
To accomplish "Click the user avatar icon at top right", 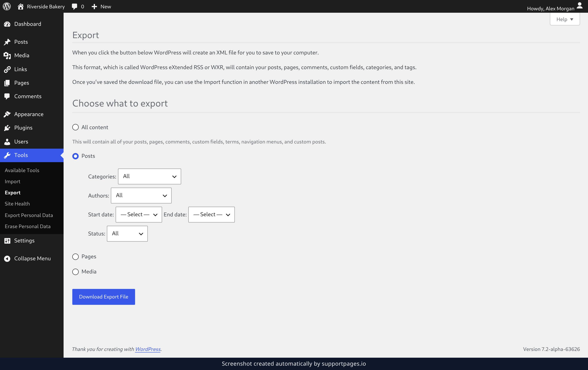I will 579,5.
